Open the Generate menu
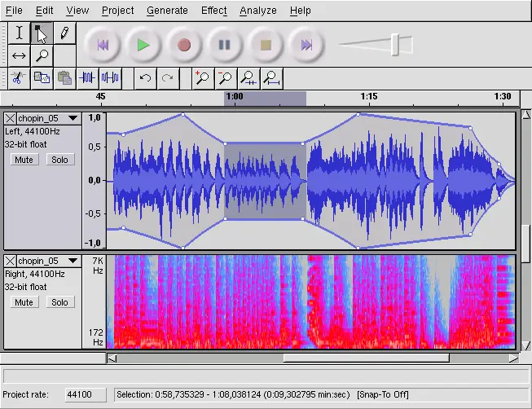This screenshot has height=409, width=532. (x=167, y=11)
